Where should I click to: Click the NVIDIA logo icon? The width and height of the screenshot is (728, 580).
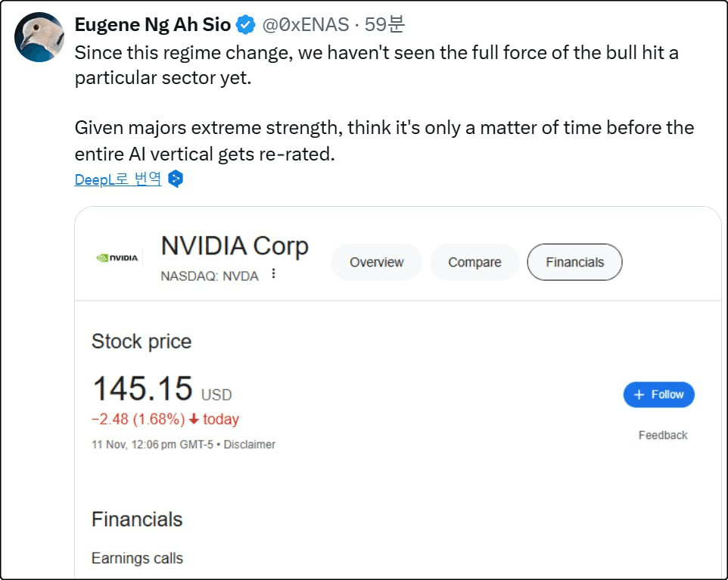[117, 258]
